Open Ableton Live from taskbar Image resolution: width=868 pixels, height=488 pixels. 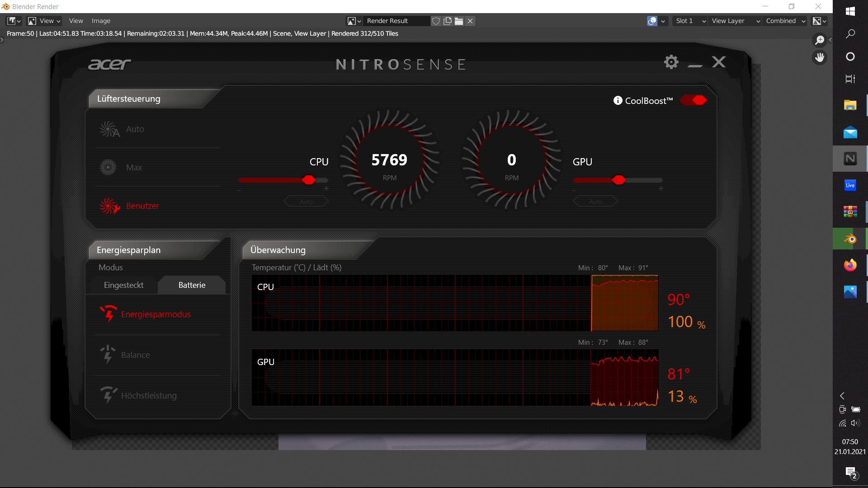click(850, 185)
